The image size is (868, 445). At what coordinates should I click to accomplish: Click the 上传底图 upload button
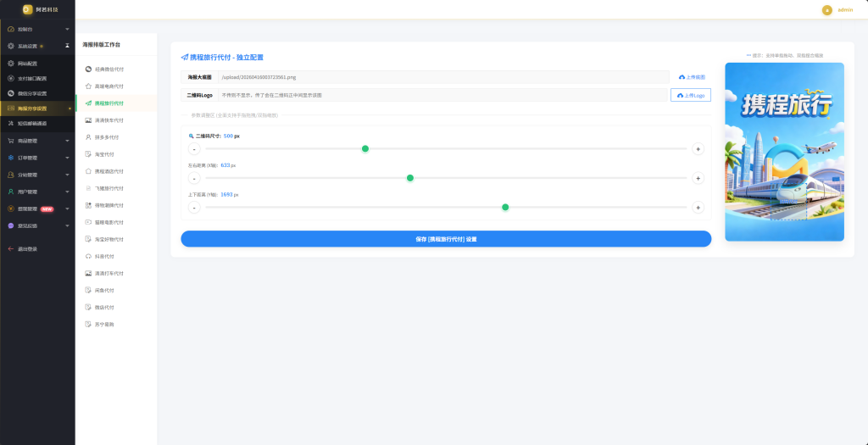click(692, 77)
